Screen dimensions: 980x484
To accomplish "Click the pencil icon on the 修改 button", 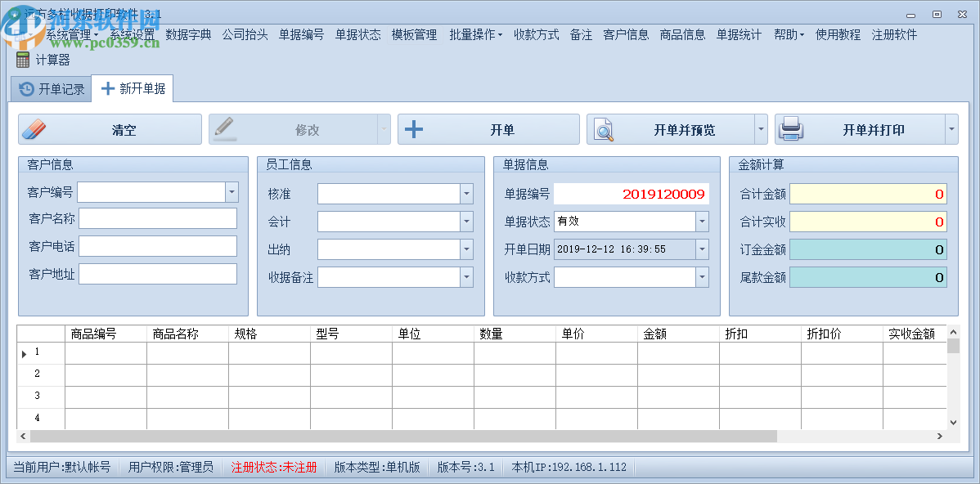I will pyautogui.click(x=225, y=128).
